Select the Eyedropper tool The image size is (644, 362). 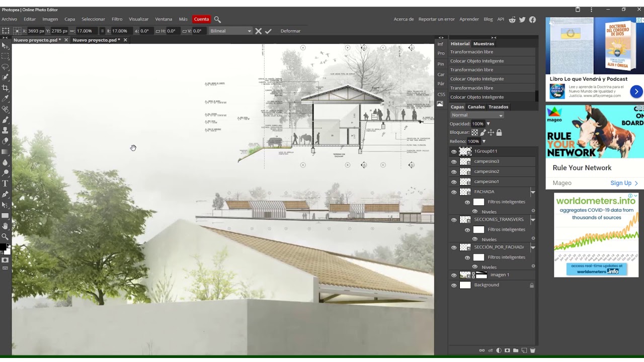[x=5, y=99]
